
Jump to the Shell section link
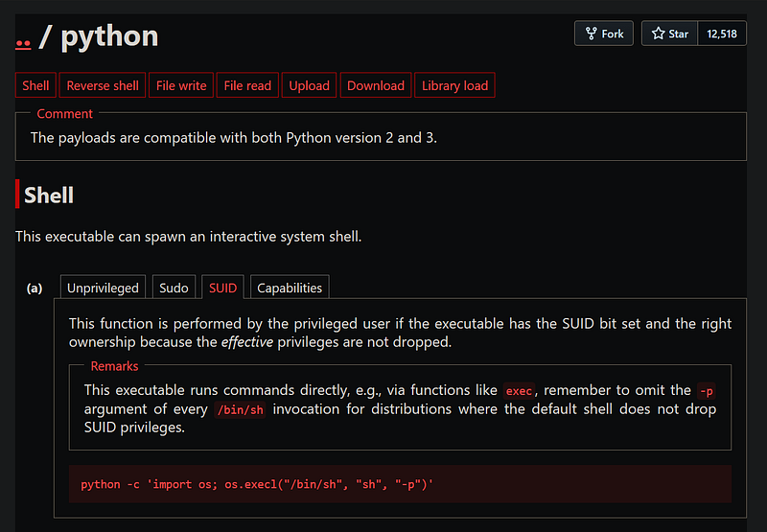pos(35,85)
